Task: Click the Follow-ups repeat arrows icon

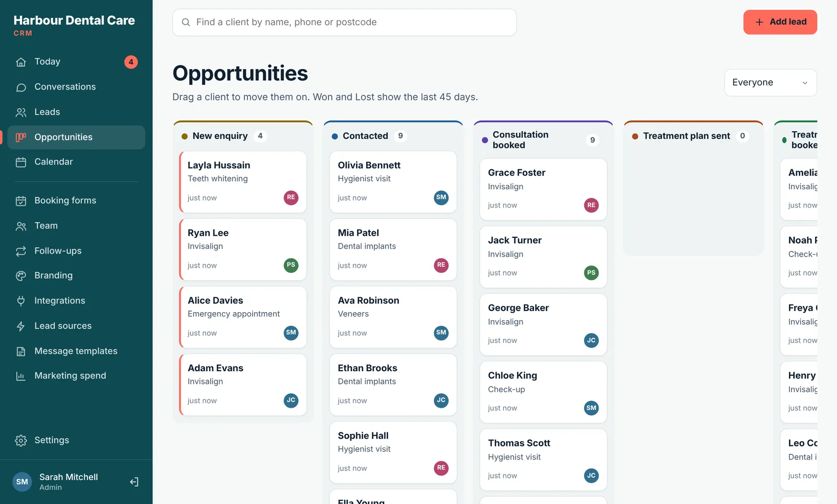Action: tap(21, 251)
